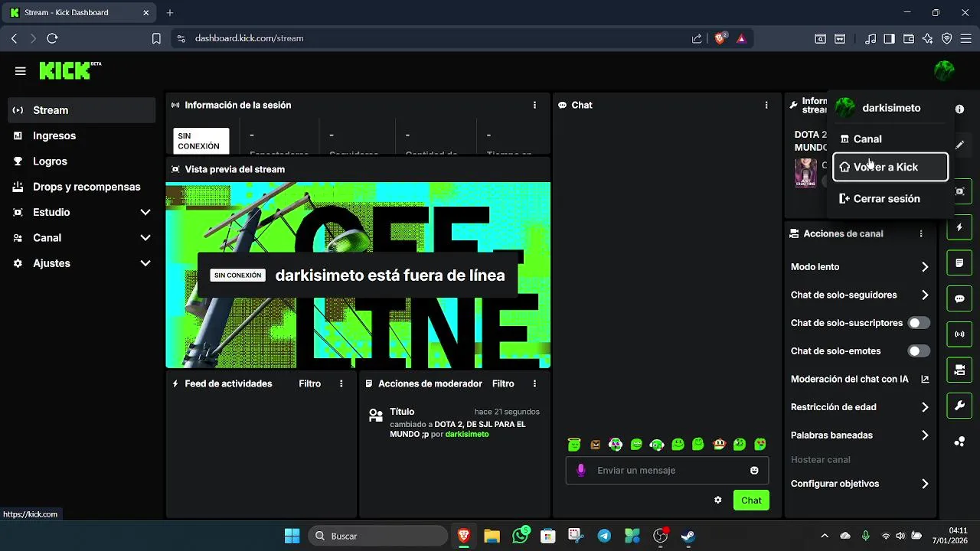Open the chat bubble icon in right rail
This screenshot has width=980, height=551.
959,298
